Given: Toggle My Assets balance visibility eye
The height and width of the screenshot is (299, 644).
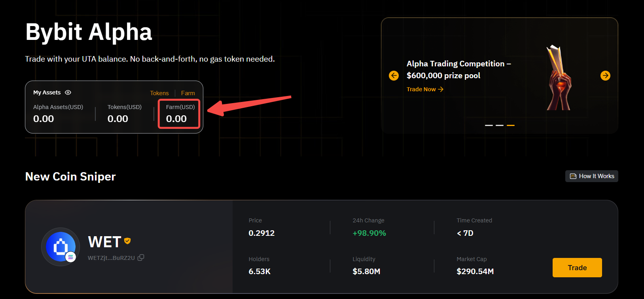Looking at the screenshot, I should coord(68,92).
